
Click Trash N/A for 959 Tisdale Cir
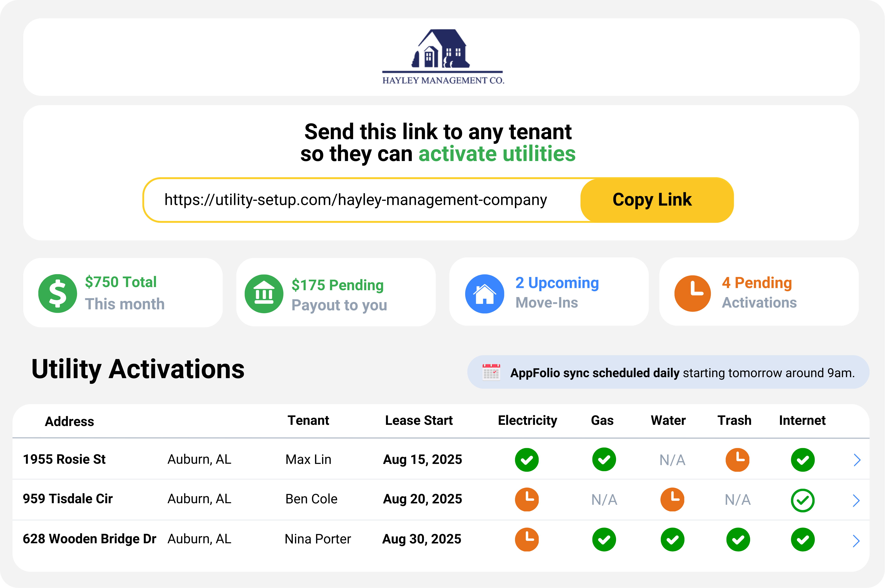[738, 500]
